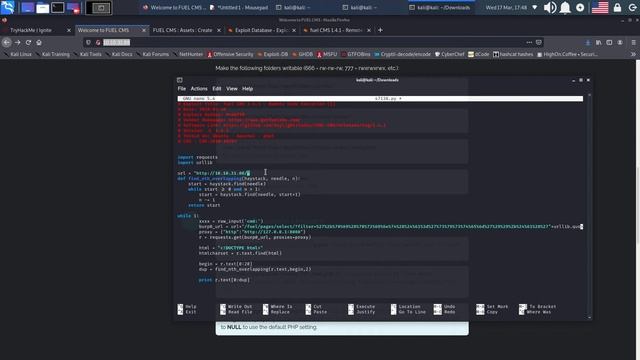Open the Offensive Security bookmark
Screen dimensions: 640x360
pos(230,54)
